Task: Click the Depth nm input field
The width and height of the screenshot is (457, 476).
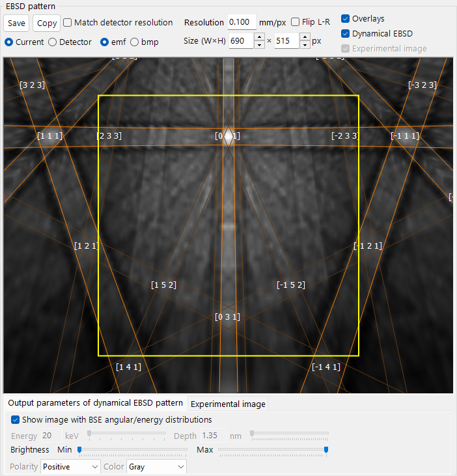Action: point(214,436)
